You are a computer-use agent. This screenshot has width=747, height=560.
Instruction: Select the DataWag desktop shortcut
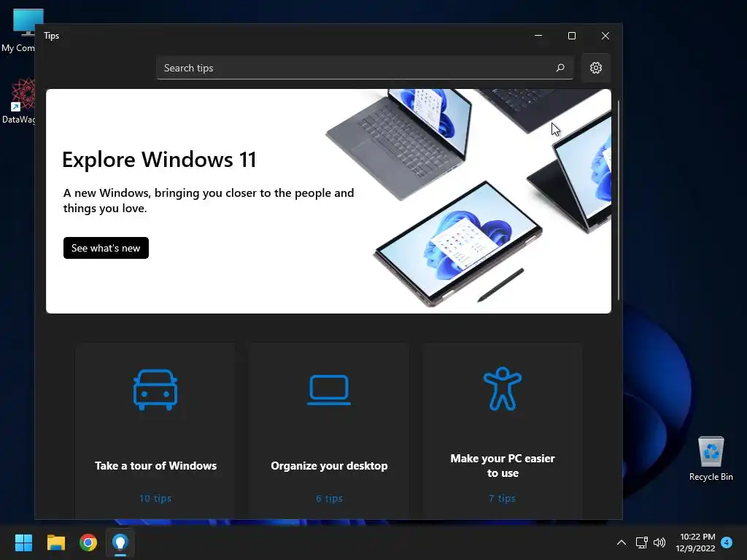click(x=18, y=101)
